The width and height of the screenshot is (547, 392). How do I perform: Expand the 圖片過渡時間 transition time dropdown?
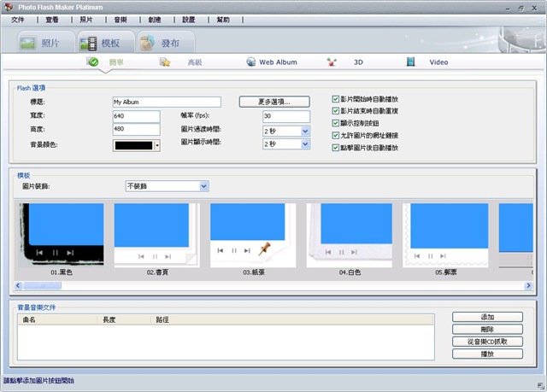(305, 132)
